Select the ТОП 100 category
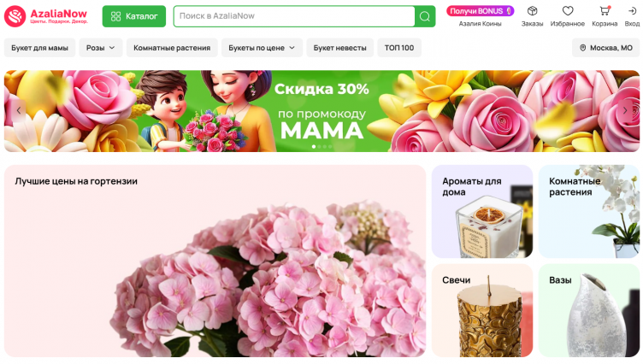The height and width of the screenshot is (364, 643). click(399, 48)
